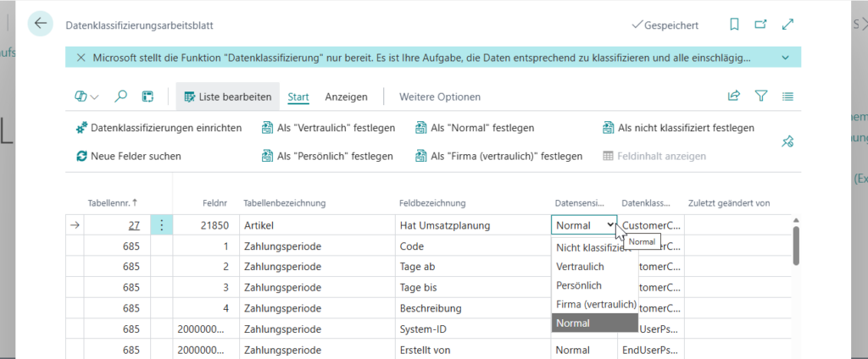Open the view selector dropdown

point(86,97)
